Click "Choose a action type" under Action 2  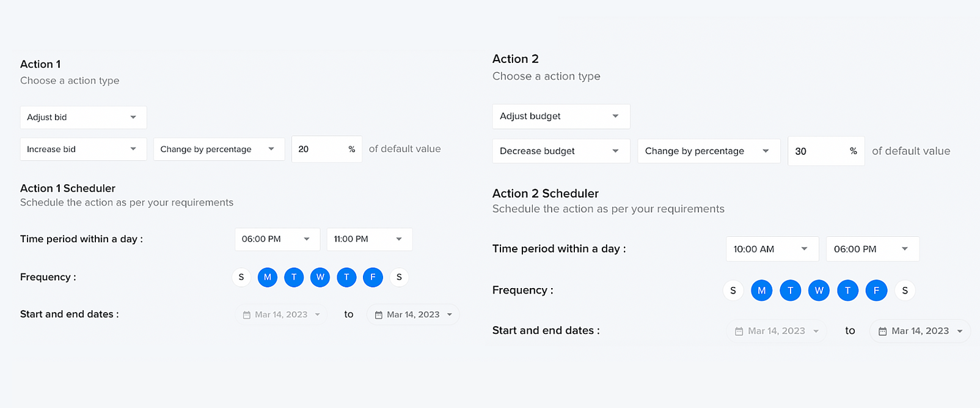pyautogui.click(x=546, y=76)
